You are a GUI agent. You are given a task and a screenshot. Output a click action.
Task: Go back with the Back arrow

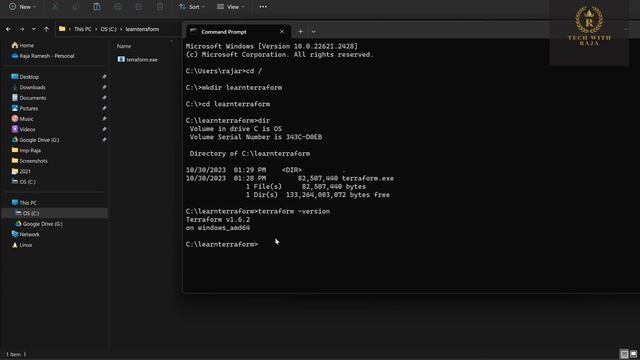click(9, 29)
